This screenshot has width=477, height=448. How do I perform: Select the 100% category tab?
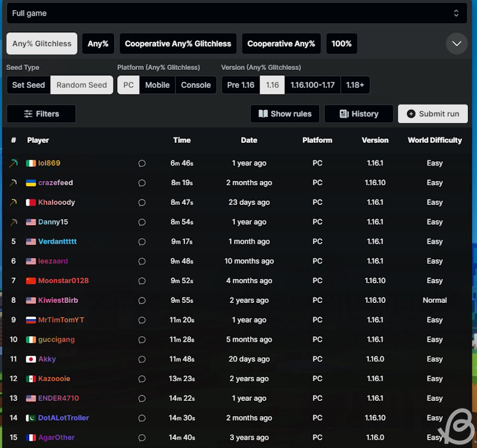point(341,44)
